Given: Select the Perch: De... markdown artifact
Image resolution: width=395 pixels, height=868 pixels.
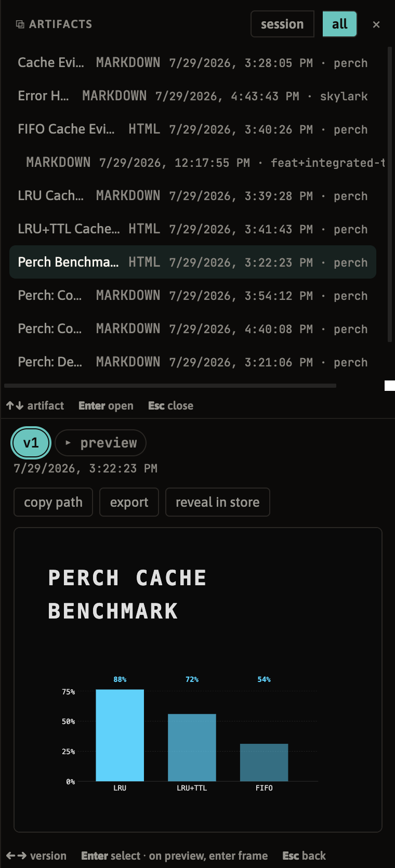Looking at the screenshot, I should click(193, 362).
